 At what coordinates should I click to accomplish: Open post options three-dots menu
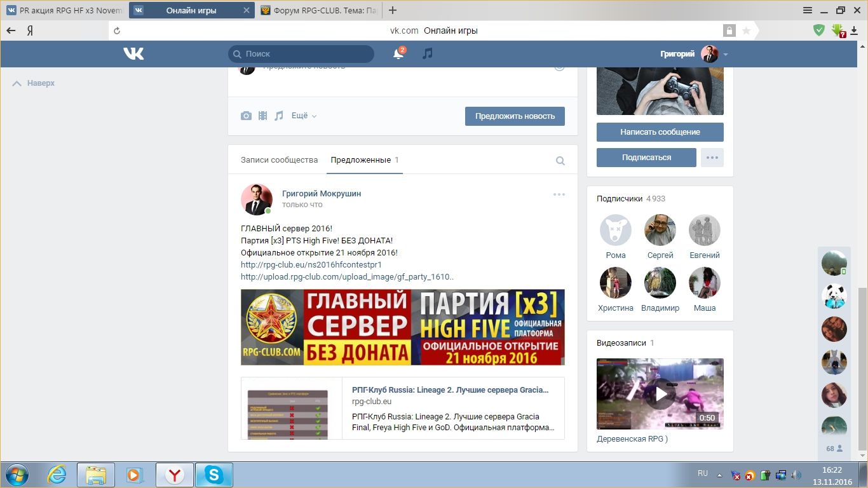coord(559,194)
